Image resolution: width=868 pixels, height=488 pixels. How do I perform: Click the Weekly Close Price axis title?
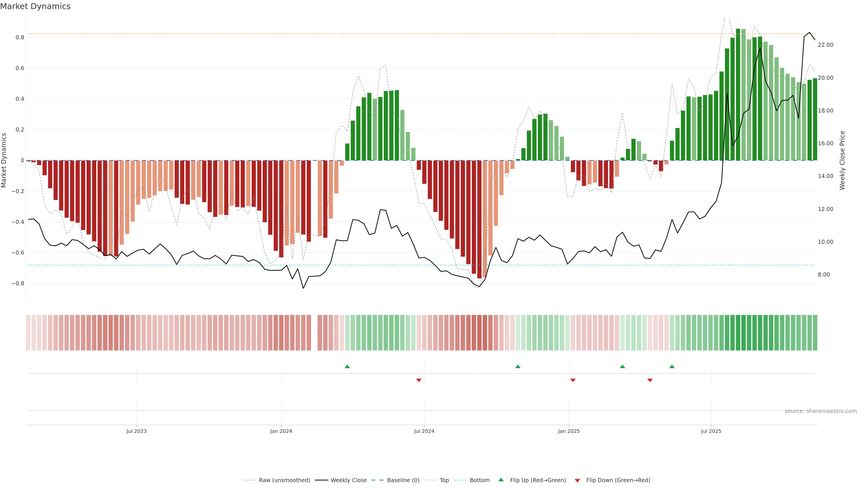(x=842, y=160)
